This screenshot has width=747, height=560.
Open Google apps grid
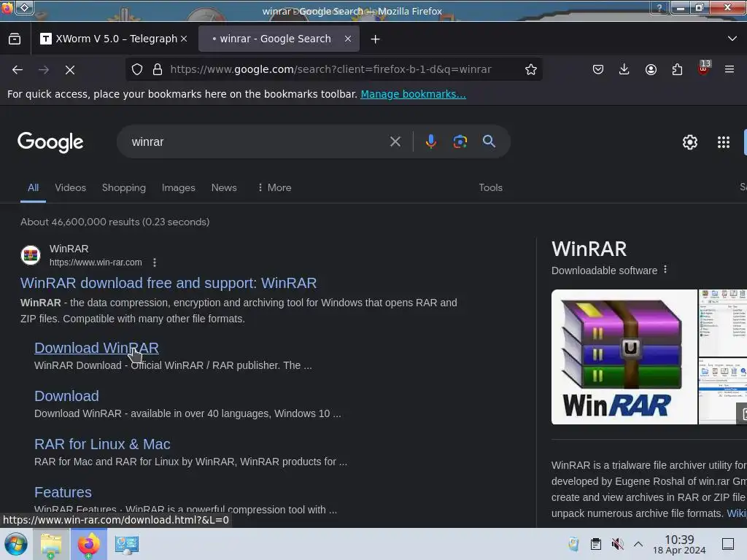(724, 142)
